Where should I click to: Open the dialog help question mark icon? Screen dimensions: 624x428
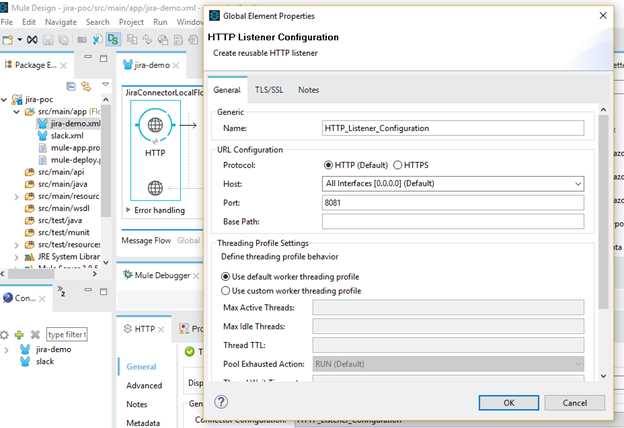[x=221, y=402]
